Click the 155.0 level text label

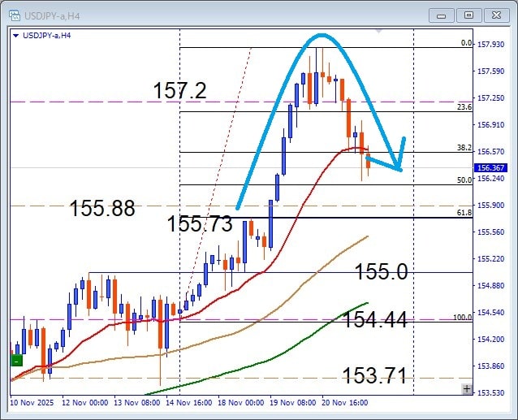[381, 272]
